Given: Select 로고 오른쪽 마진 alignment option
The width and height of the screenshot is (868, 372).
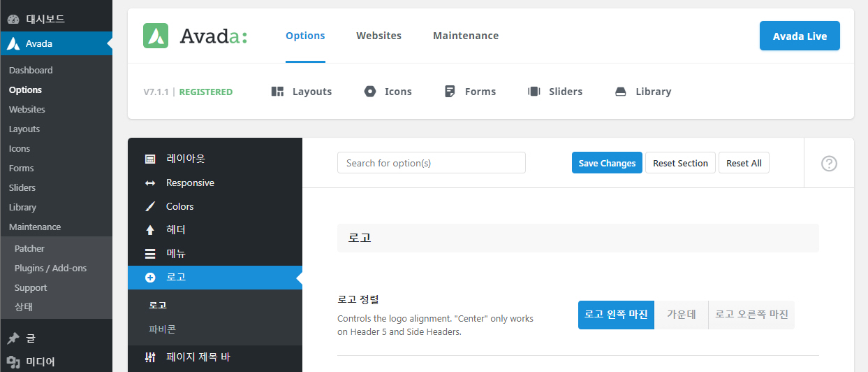Looking at the screenshot, I should click(751, 315).
